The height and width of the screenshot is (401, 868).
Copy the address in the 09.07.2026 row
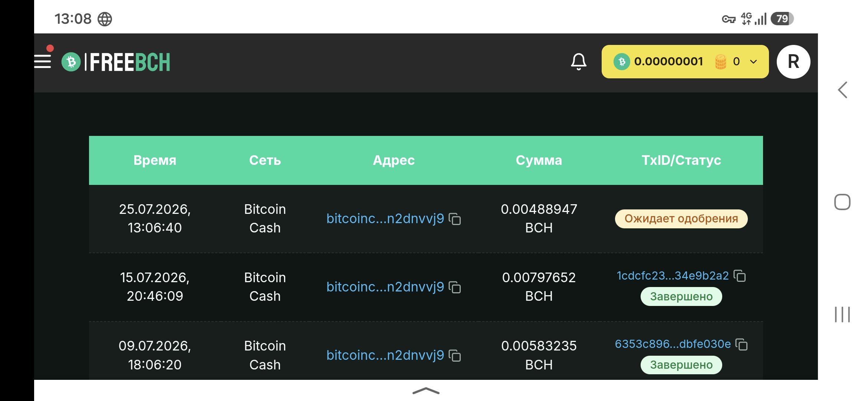click(455, 355)
